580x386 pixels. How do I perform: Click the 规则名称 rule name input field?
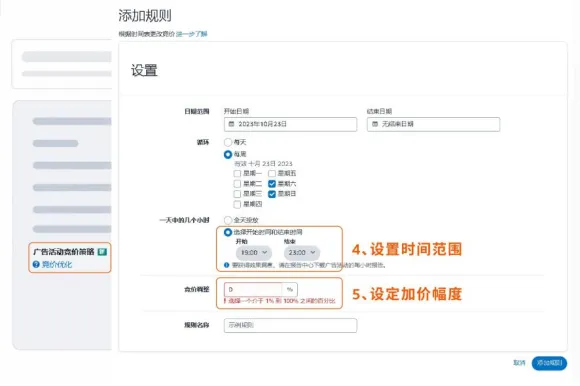click(290, 325)
